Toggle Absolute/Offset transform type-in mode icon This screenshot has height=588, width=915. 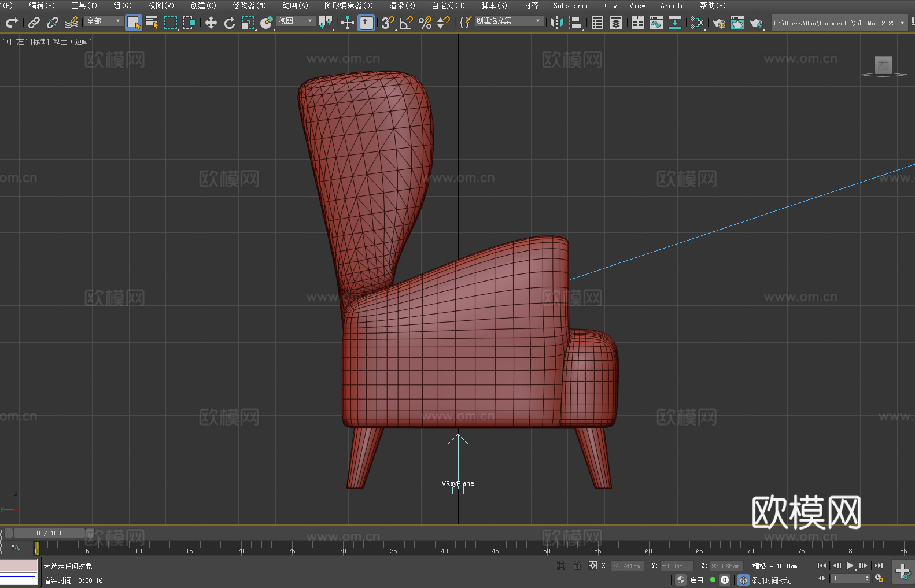click(x=593, y=565)
